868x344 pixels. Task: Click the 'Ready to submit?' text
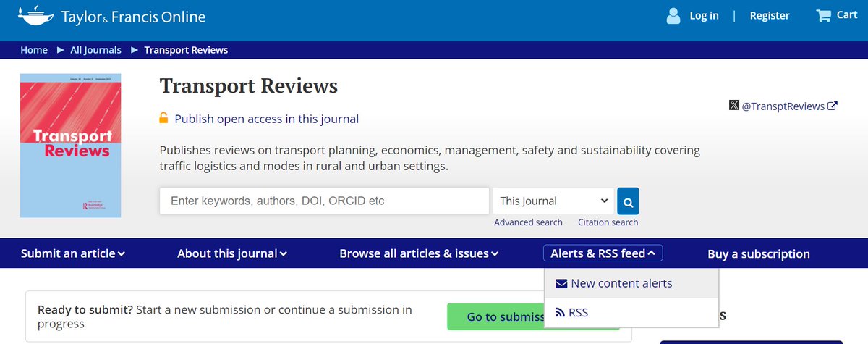pyautogui.click(x=85, y=309)
